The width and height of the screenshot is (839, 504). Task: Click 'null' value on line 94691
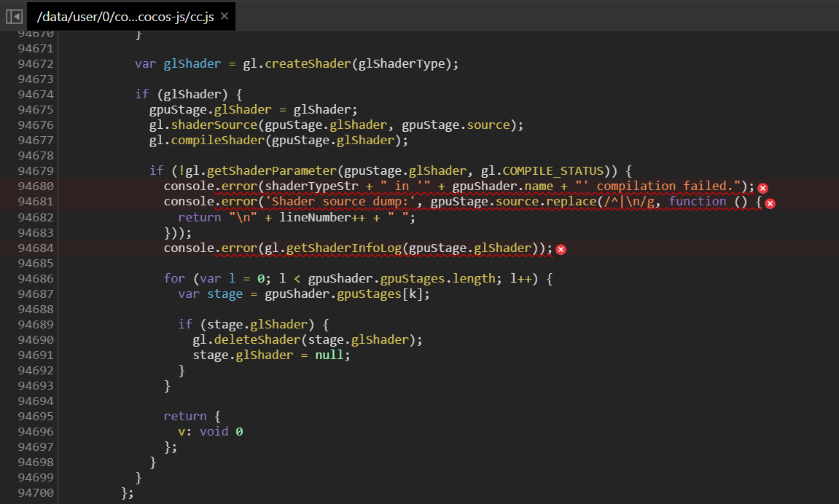coord(329,355)
